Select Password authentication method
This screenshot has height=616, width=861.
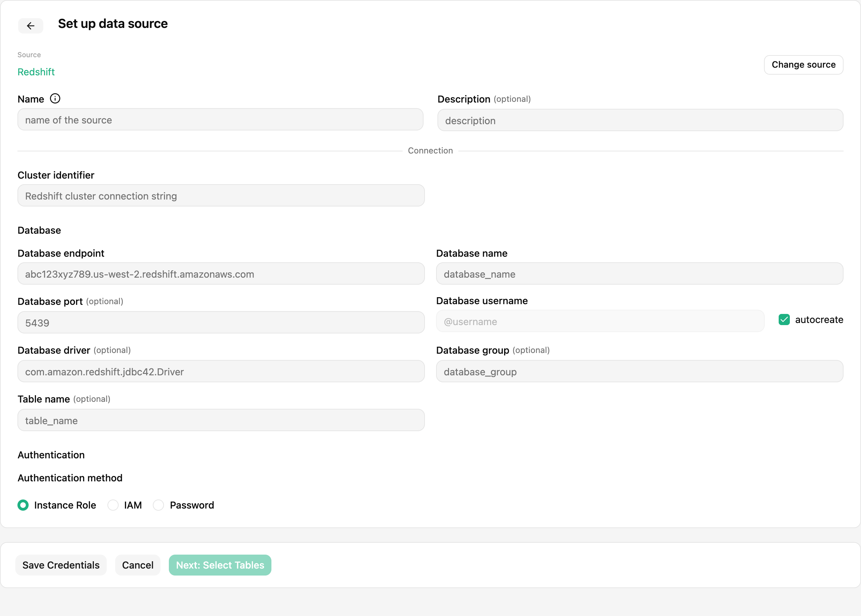point(158,505)
